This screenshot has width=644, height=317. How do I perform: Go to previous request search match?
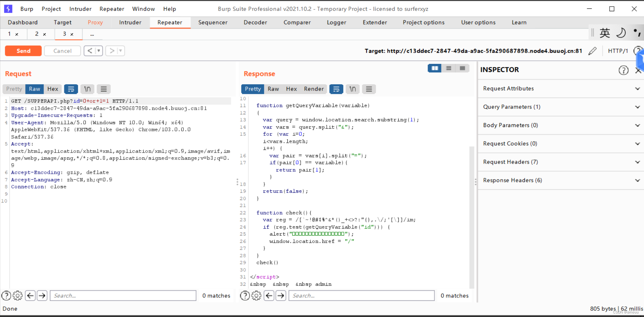tap(30, 296)
